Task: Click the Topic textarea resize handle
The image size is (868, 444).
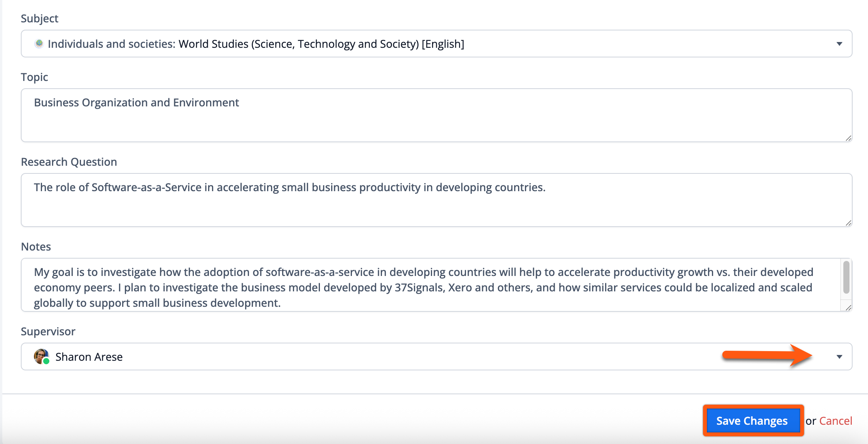Action: 848,138
